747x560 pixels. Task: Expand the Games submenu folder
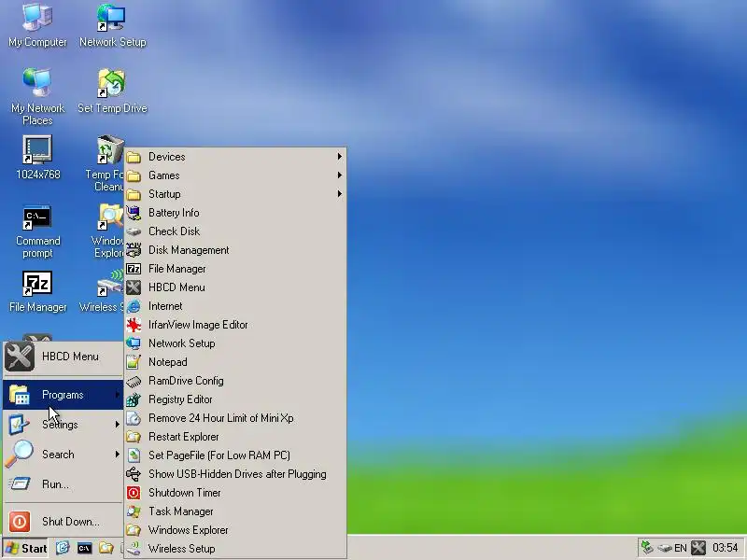coord(235,175)
